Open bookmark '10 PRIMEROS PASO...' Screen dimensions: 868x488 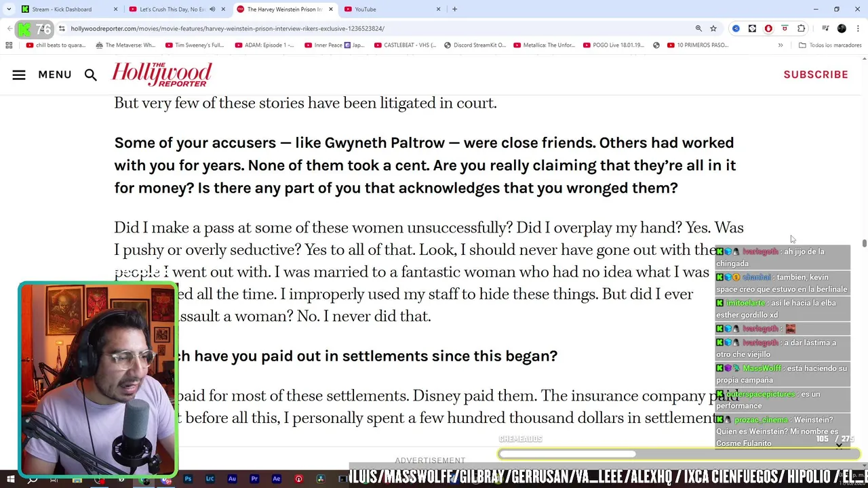(698, 45)
